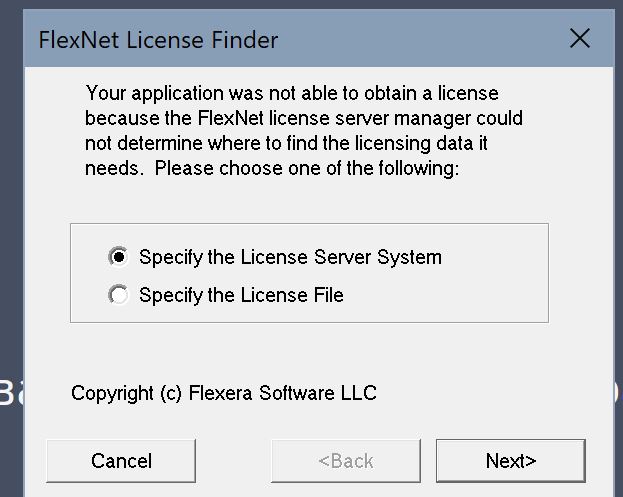Select the Specify the License Server System radio button

point(119,257)
